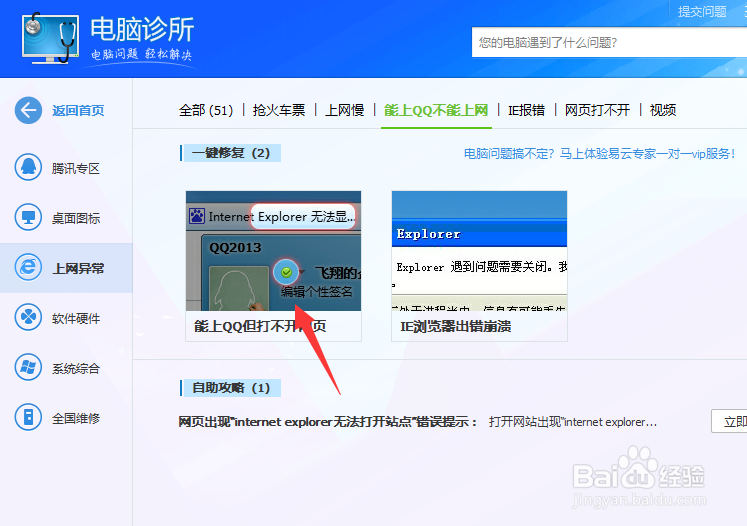Select 腾讯专区 in the sidebar
This screenshot has height=526, width=747.
point(76,168)
